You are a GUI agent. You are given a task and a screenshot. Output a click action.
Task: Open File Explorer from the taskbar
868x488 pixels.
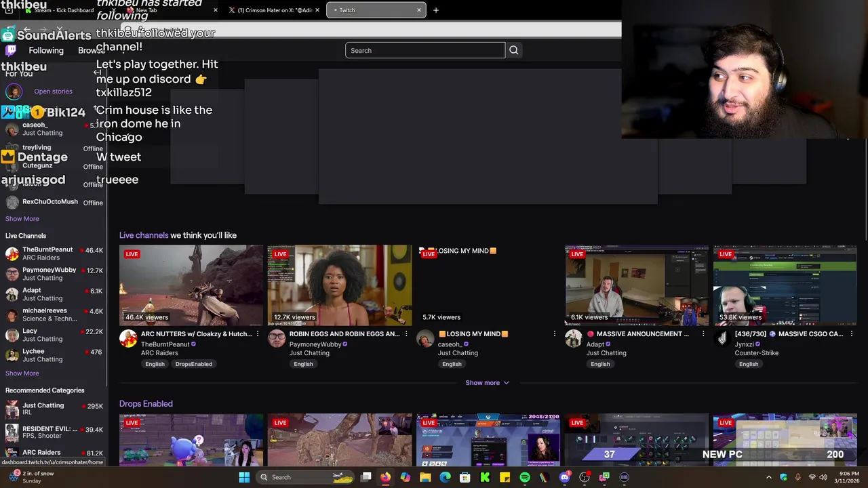pyautogui.click(x=425, y=477)
